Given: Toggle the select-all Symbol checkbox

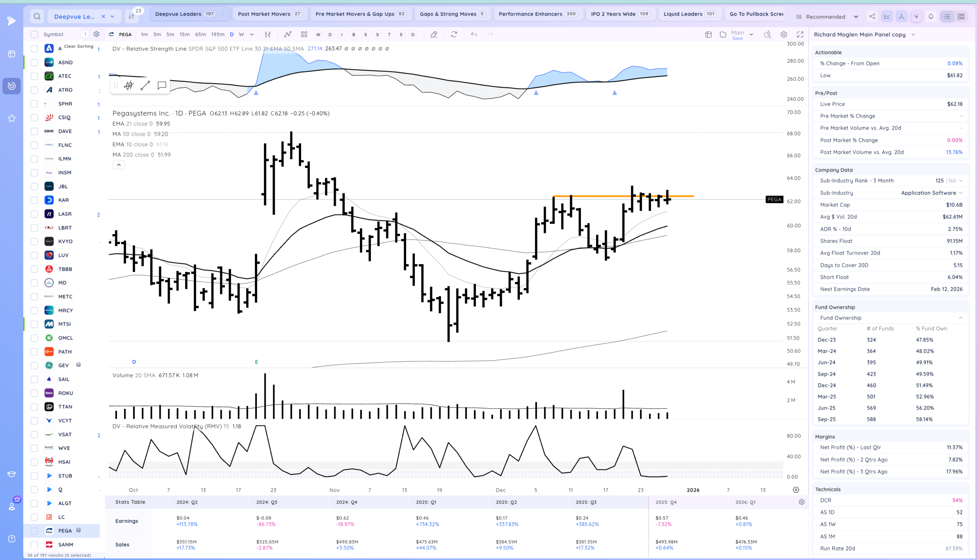Looking at the screenshot, I should click(x=34, y=34).
